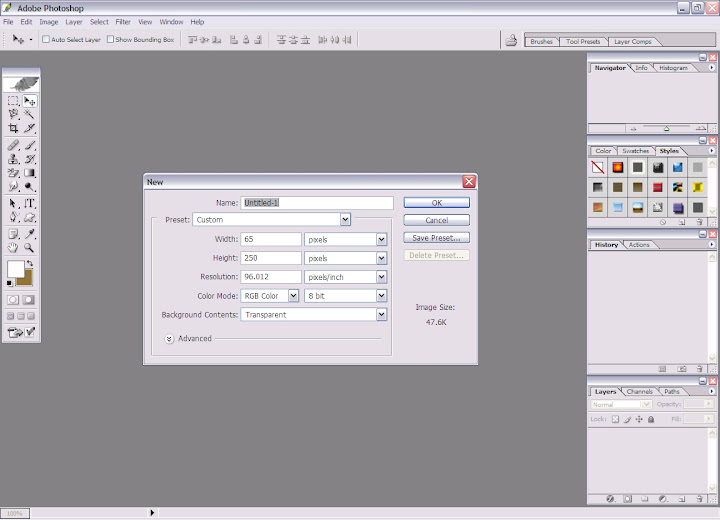Screen dimensions: 720x520
Task: Switch to the Swatches tab
Action: pos(635,151)
